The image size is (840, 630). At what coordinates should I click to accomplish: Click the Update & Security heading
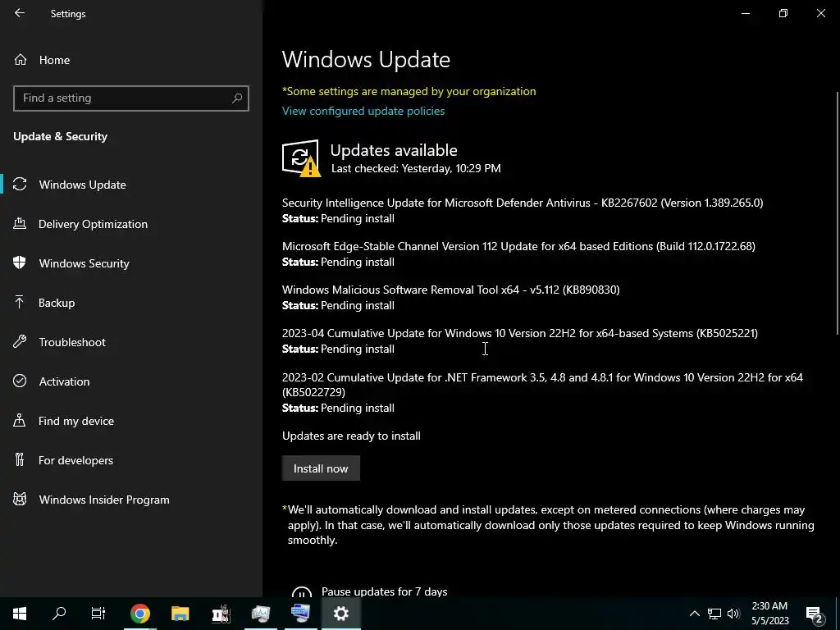tap(60, 136)
